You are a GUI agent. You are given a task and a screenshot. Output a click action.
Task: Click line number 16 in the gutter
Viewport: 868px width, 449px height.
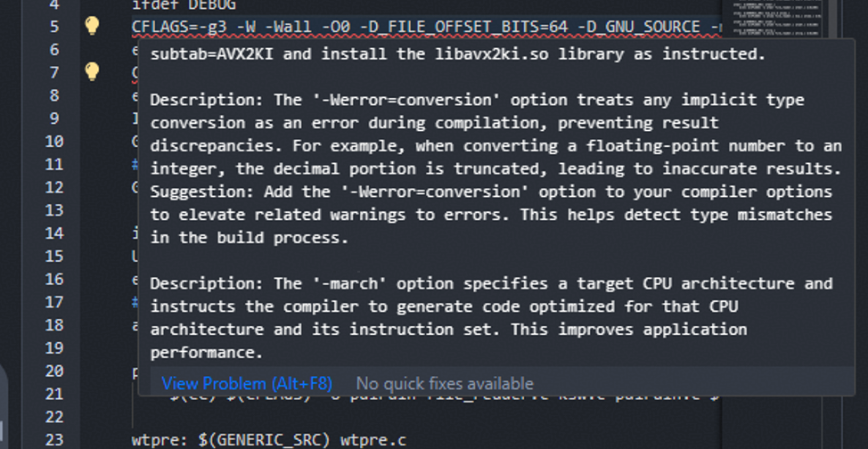click(x=53, y=279)
